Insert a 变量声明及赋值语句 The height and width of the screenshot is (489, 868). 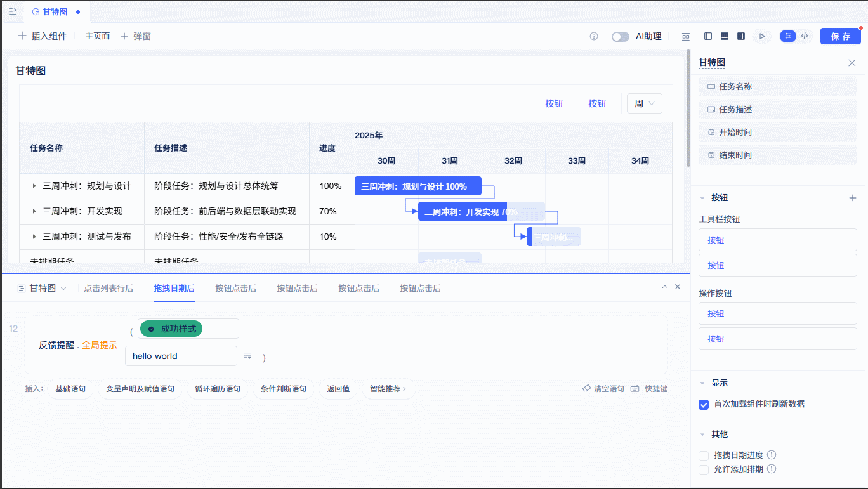(140, 389)
